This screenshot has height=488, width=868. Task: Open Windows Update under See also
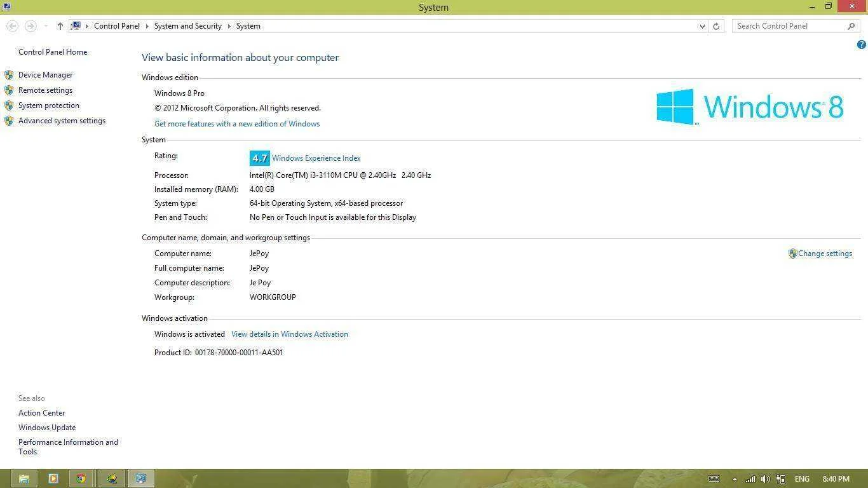[x=47, y=428]
